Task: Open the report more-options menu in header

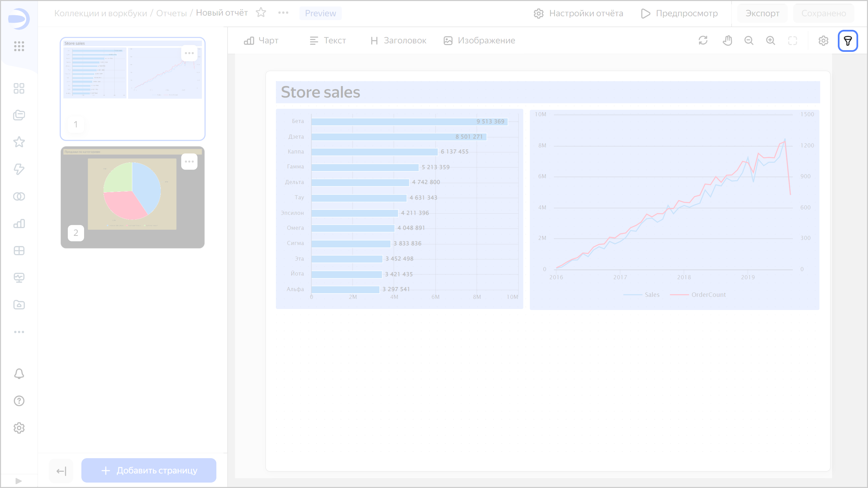Action: pyautogui.click(x=283, y=13)
